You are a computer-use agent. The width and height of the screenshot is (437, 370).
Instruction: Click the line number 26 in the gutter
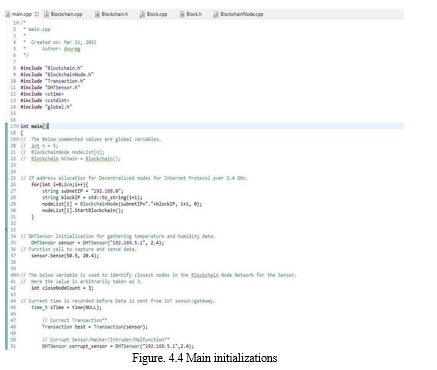click(x=13, y=184)
